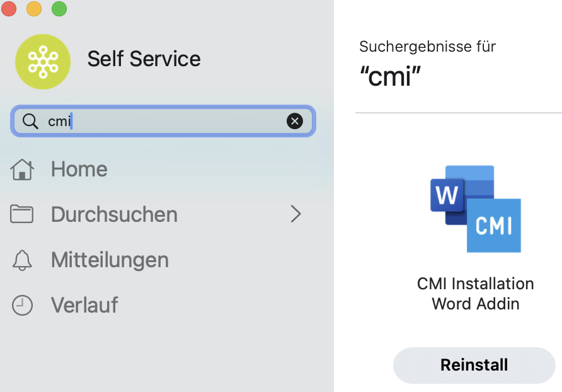
Task: Show the Verlauf history section
Action: coord(84,306)
